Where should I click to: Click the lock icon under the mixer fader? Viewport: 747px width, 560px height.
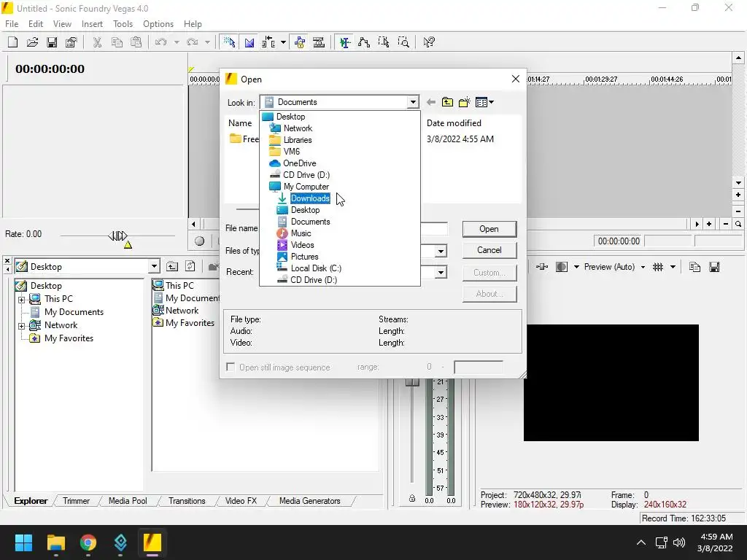click(x=412, y=499)
